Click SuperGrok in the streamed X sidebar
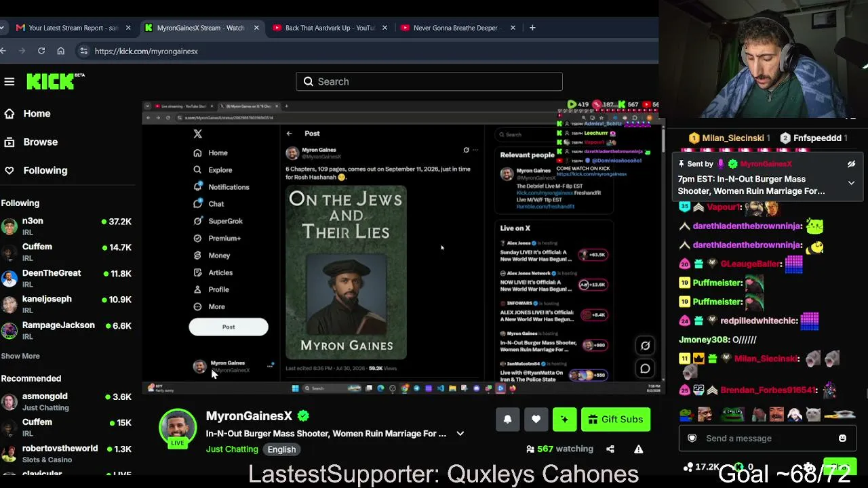 coord(218,221)
